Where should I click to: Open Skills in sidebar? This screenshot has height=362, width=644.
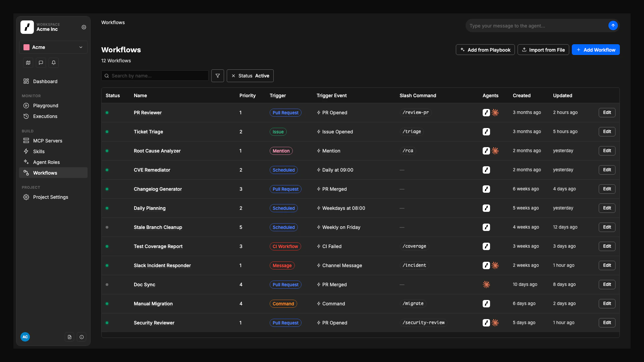(53, 152)
